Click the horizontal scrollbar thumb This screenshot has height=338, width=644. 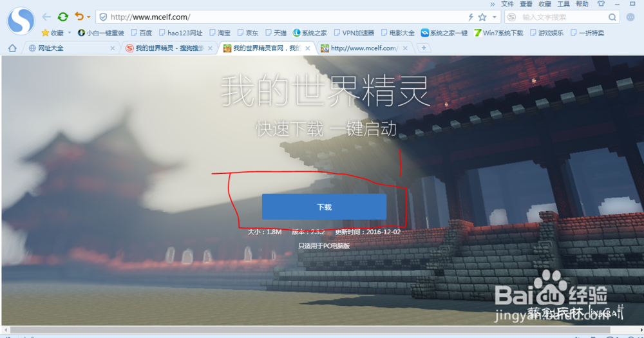(310, 330)
